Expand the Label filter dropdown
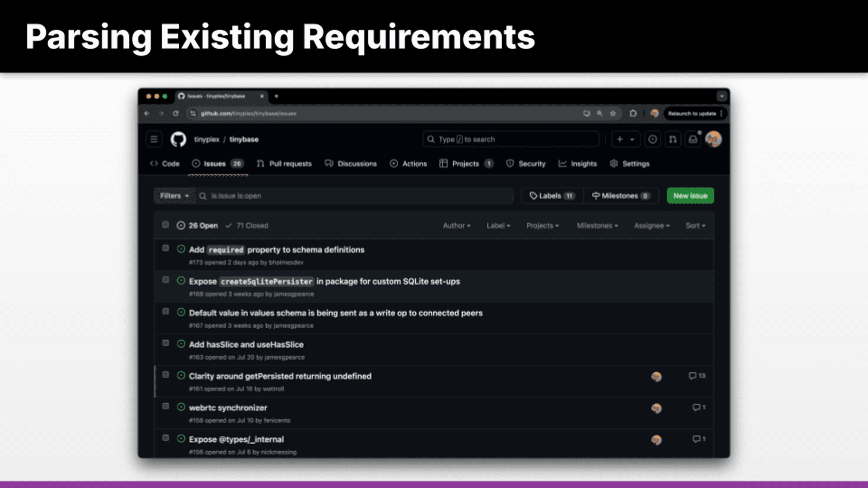This screenshot has width=868, height=488. (498, 225)
